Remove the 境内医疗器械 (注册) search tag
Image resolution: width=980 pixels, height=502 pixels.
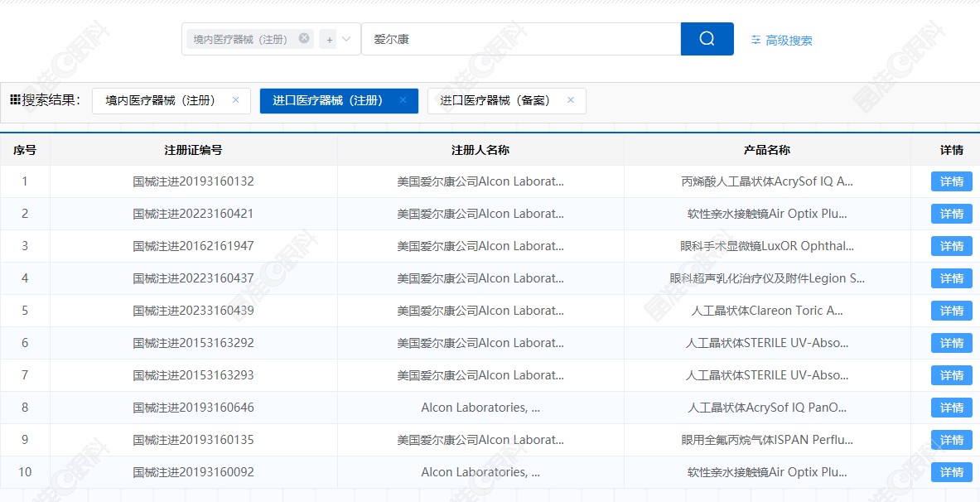(304, 38)
